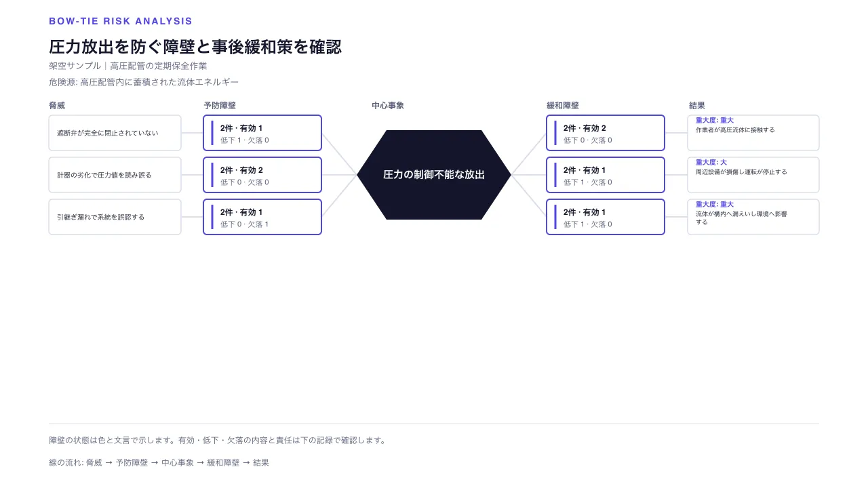Open middle mitigation barrier card
868x488 pixels.
(x=606, y=175)
